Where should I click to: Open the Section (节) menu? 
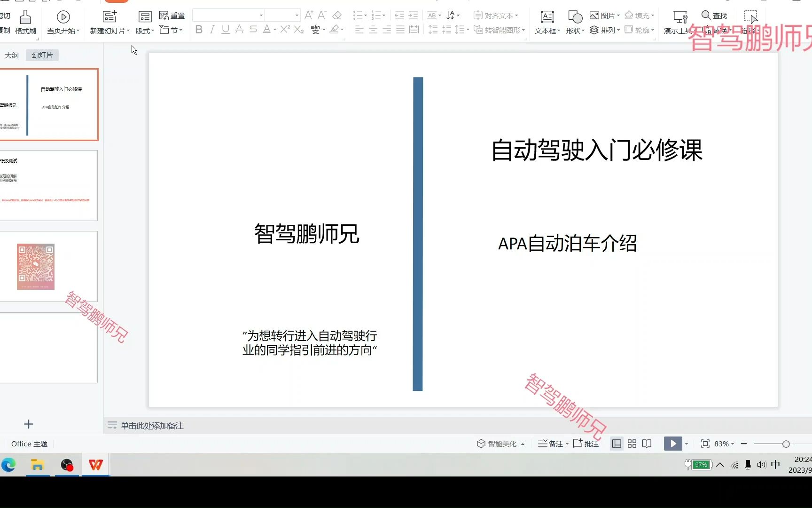[x=171, y=30]
